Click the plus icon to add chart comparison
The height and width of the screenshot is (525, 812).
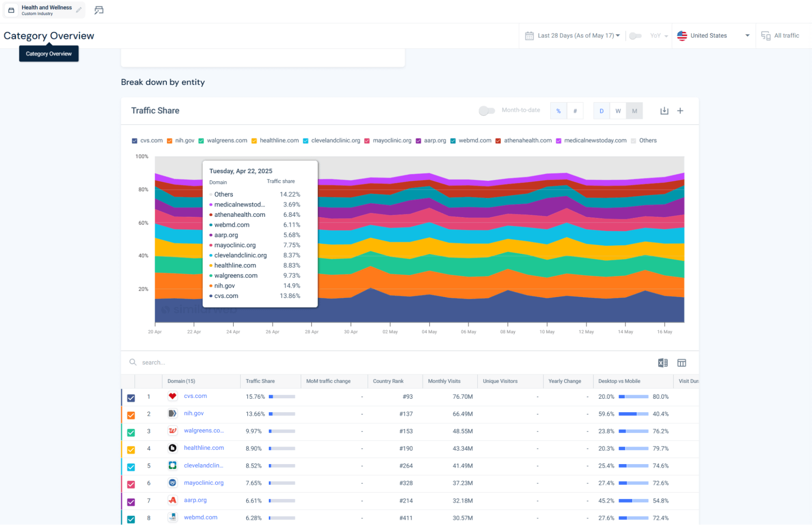coord(680,110)
